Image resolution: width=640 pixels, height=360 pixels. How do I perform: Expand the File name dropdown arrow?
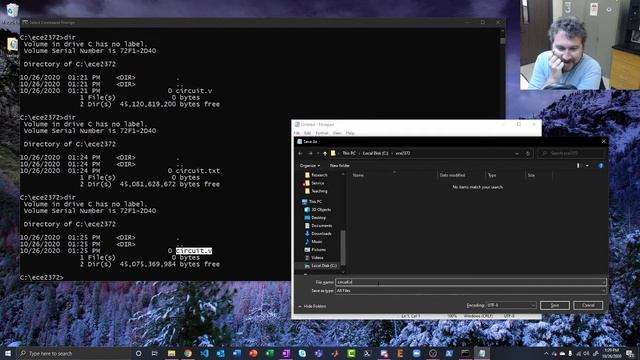pyautogui.click(x=603, y=282)
